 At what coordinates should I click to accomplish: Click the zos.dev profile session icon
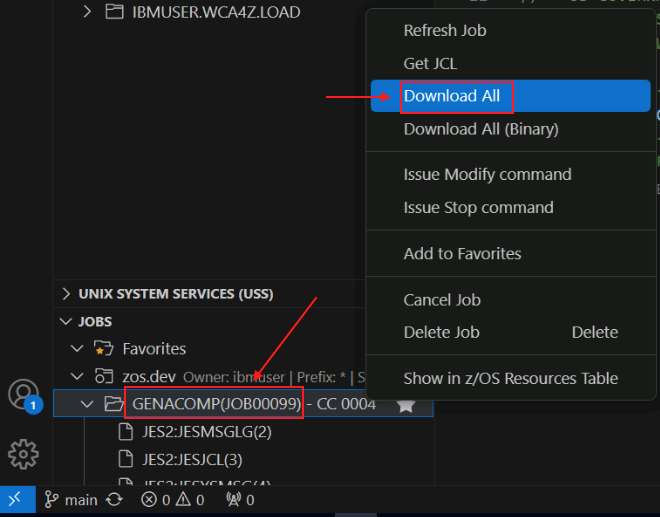point(104,376)
